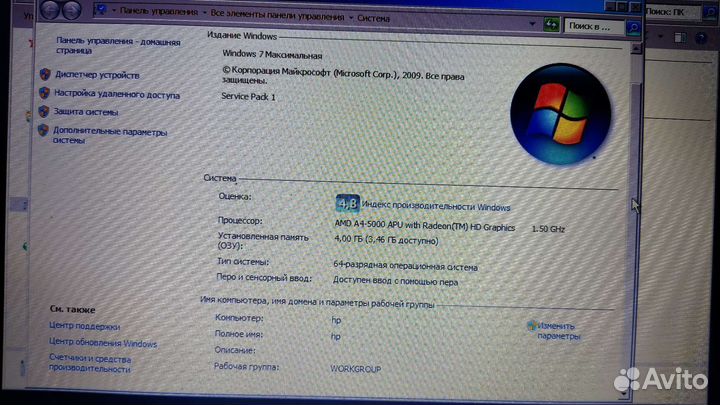
Task: Open Индекс производительности Windows link
Action: [x=436, y=205]
